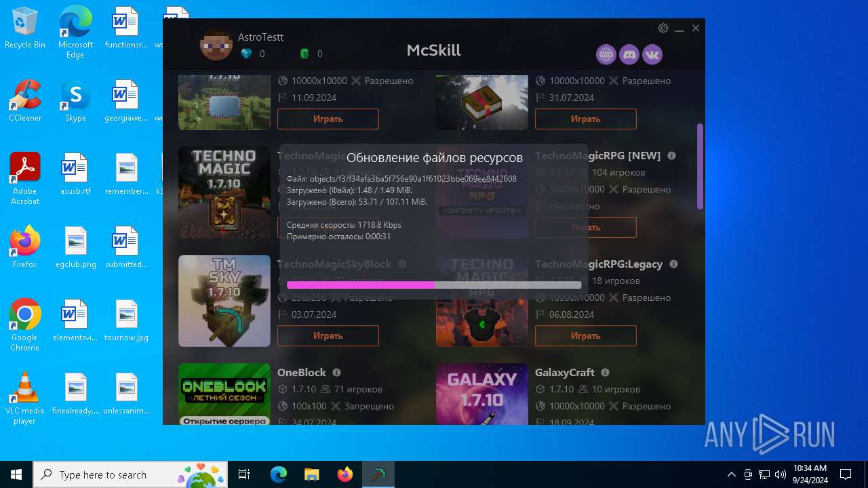Screen dimensions: 868x488
Task: Open the McSkill Discord icon
Action: (x=629, y=55)
